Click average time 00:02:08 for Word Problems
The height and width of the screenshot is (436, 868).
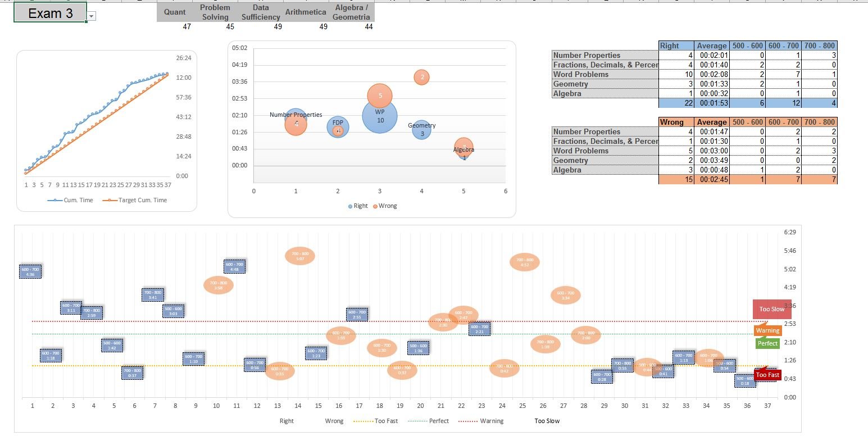click(x=711, y=74)
